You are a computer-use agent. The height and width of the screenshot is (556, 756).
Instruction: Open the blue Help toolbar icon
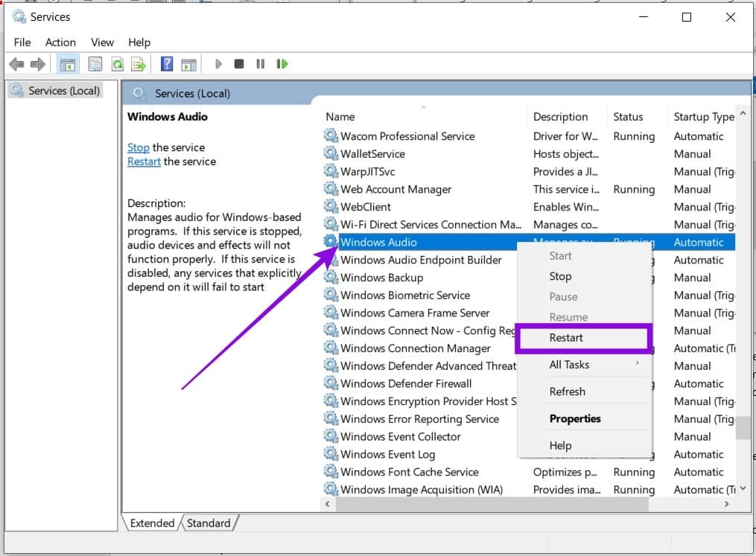point(167,63)
